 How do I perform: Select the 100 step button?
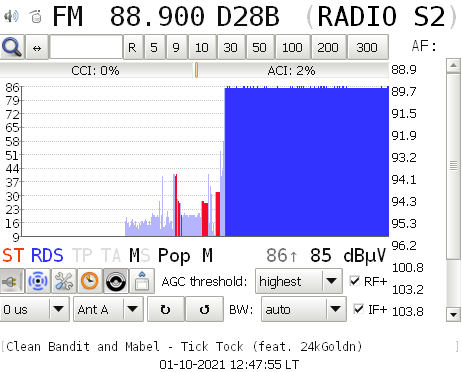tap(292, 47)
